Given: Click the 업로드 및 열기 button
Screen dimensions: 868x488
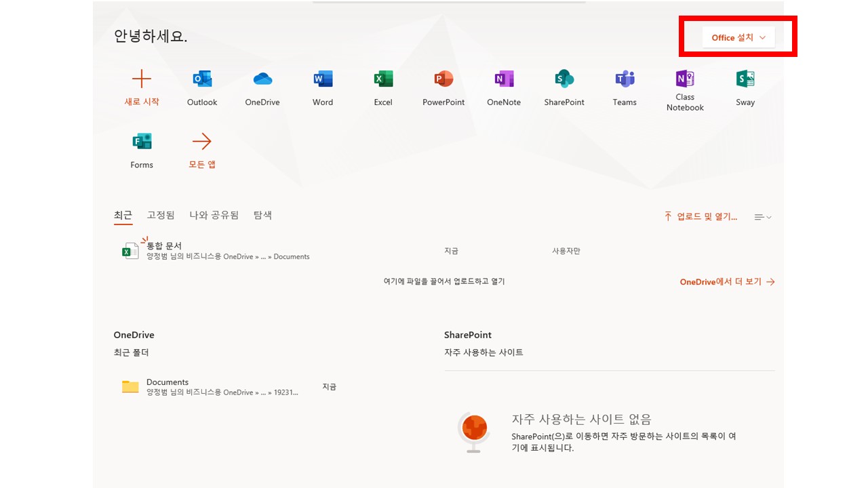Looking at the screenshot, I should (x=701, y=217).
